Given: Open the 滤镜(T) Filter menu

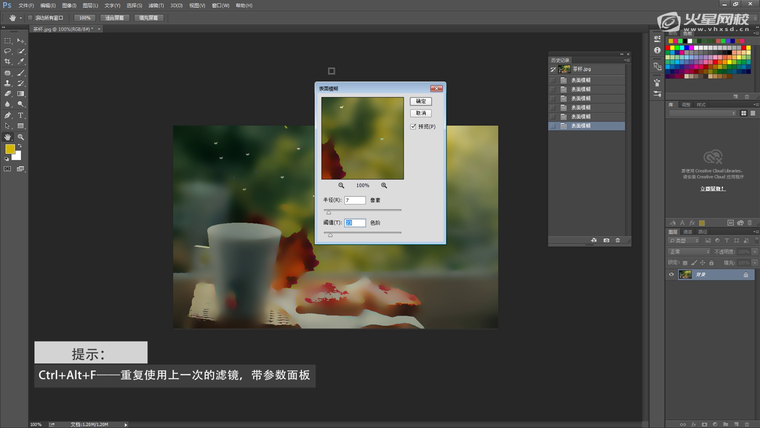Looking at the screenshot, I should (x=154, y=5).
